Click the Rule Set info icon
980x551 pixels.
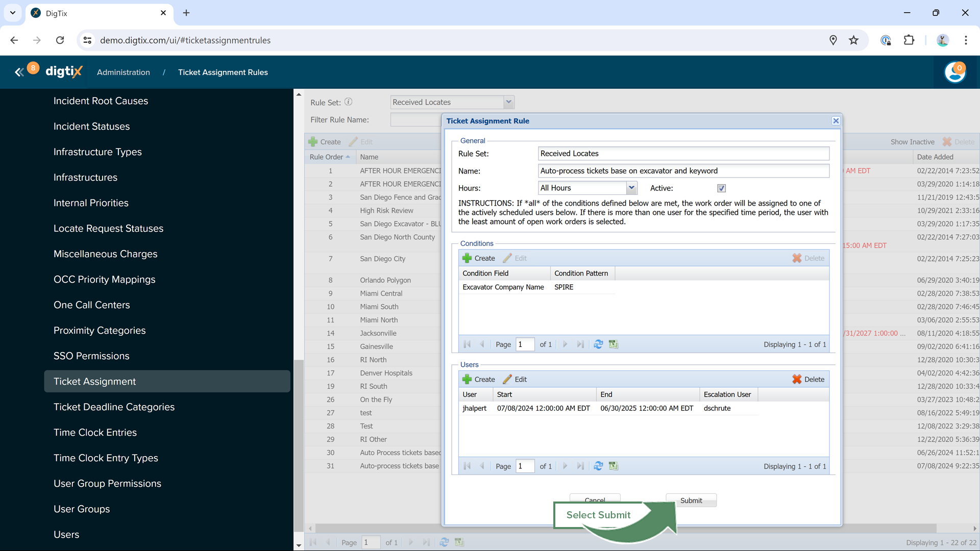348,102
